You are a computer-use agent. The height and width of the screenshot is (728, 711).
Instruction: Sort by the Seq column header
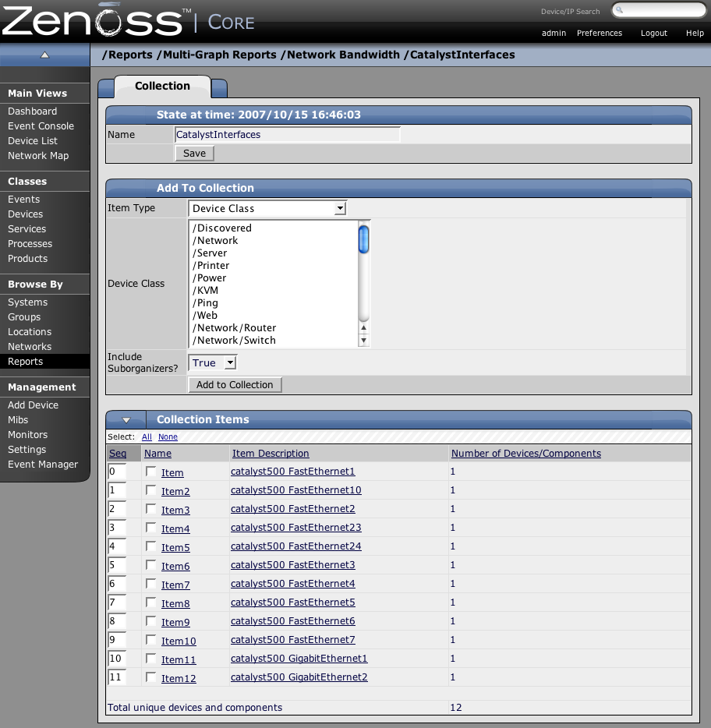point(118,454)
